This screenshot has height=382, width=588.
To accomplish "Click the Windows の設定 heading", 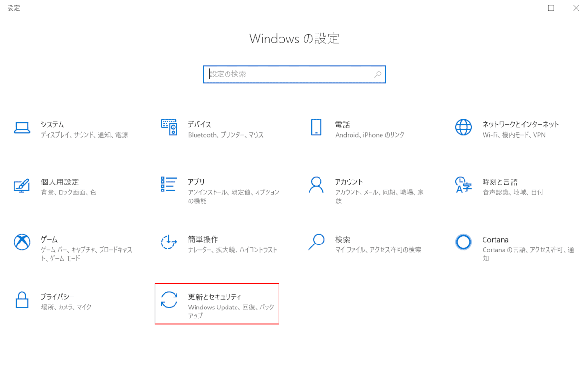I will 294,39.
